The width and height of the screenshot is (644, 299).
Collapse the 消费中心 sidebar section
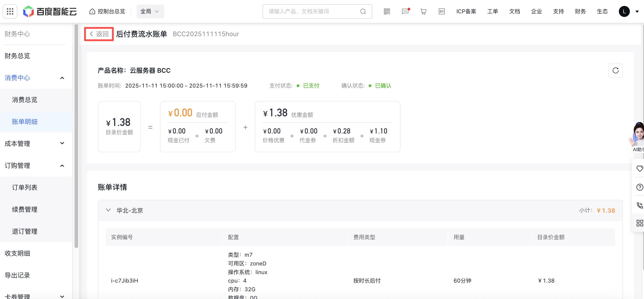pyautogui.click(x=62, y=78)
